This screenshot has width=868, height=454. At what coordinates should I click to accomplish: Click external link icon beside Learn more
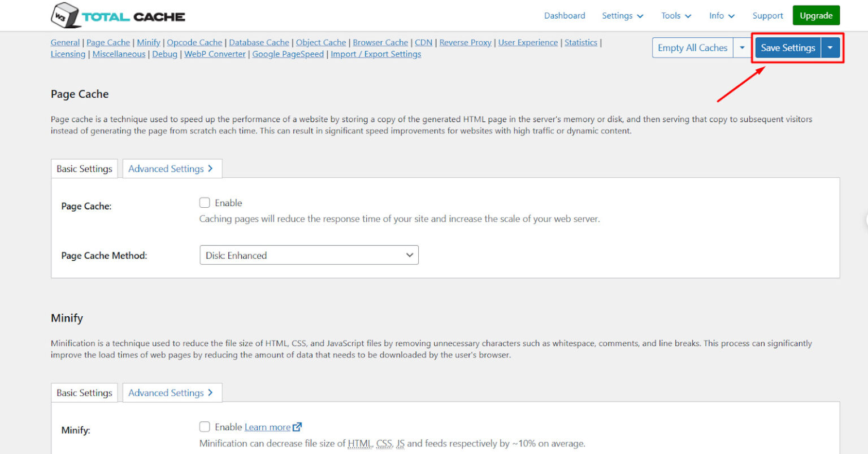(297, 427)
